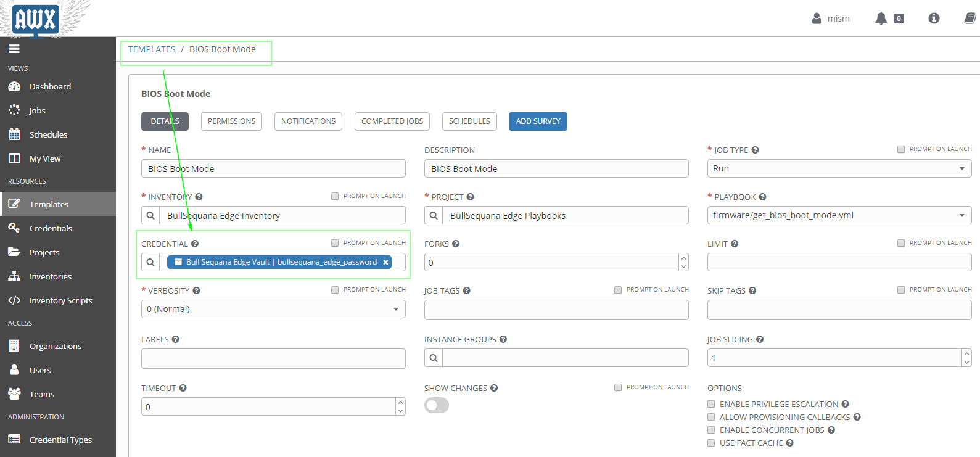Show help for Inventory field
980x457 pixels.
199,197
